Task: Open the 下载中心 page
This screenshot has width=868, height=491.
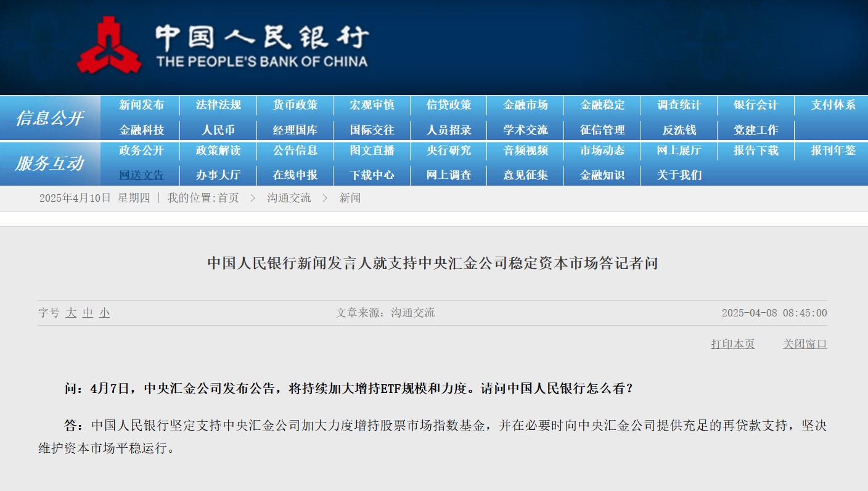Action: pyautogui.click(x=372, y=175)
